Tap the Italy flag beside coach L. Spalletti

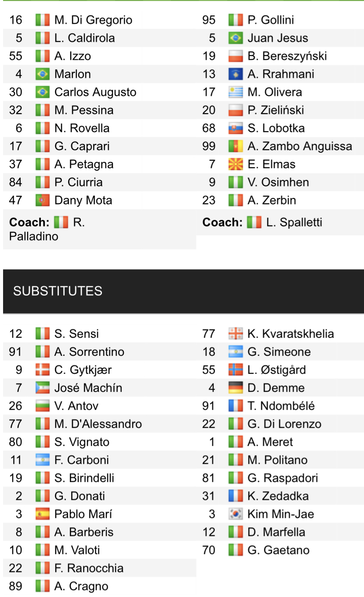254,223
